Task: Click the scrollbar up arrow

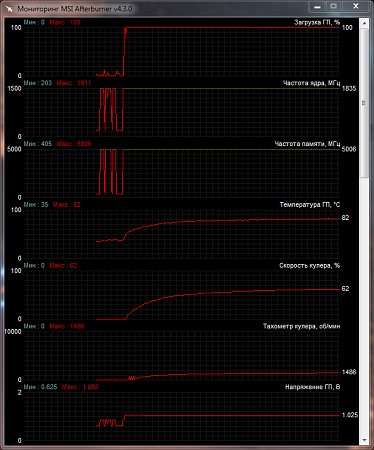Action: [364, 23]
